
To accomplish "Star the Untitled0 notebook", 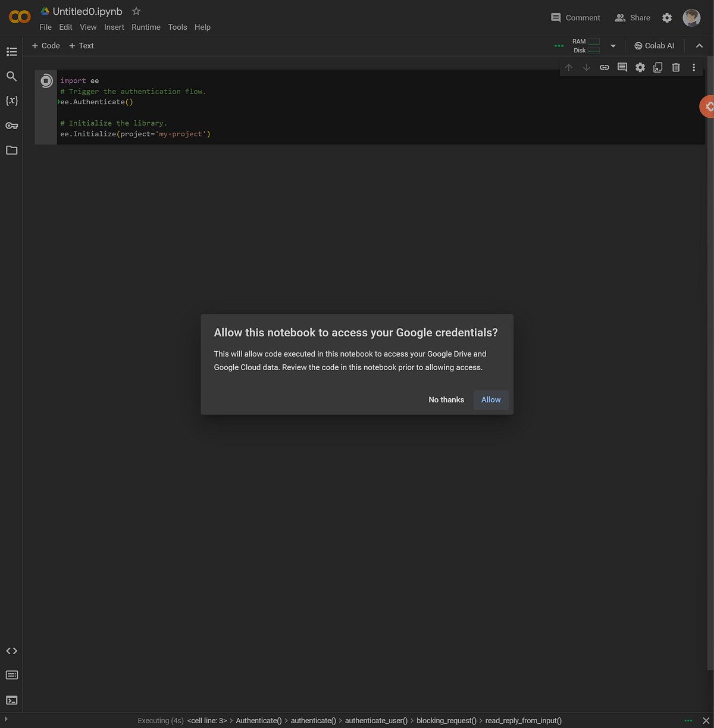I will point(136,11).
